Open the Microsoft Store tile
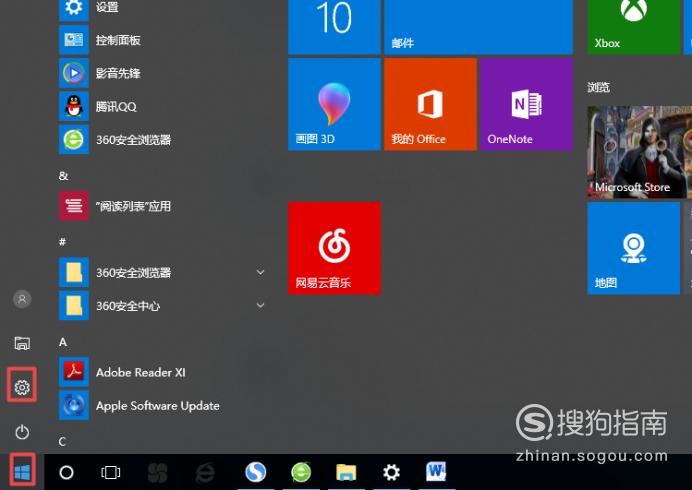Screen dimensions: 692x490 [640, 152]
